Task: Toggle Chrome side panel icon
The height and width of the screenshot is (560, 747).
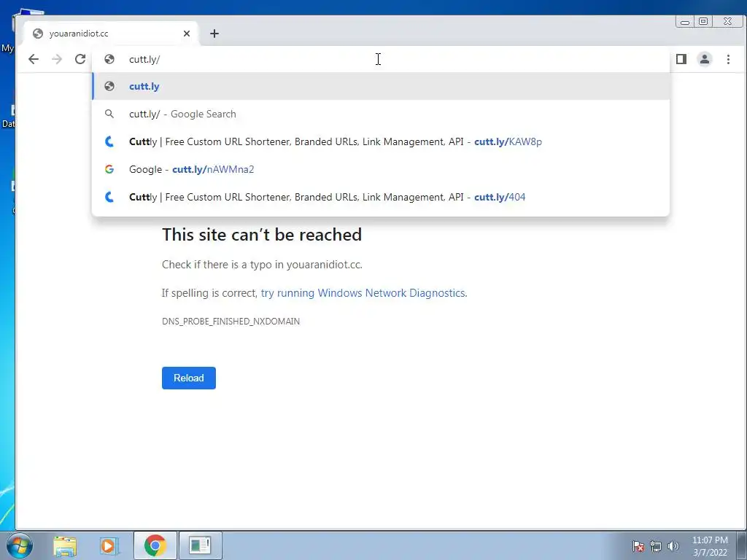Action: tap(681, 59)
